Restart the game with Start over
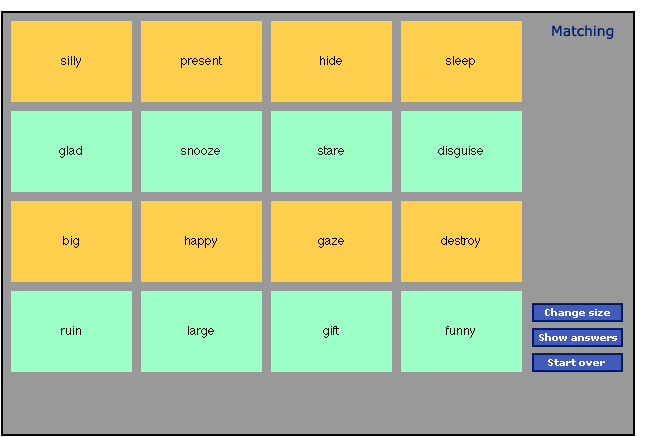This screenshot has width=647, height=437. [577, 363]
